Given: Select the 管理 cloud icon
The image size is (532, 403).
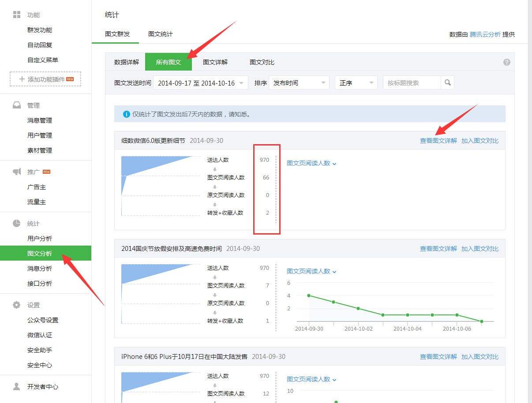Looking at the screenshot, I should pyautogui.click(x=16, y=105).
